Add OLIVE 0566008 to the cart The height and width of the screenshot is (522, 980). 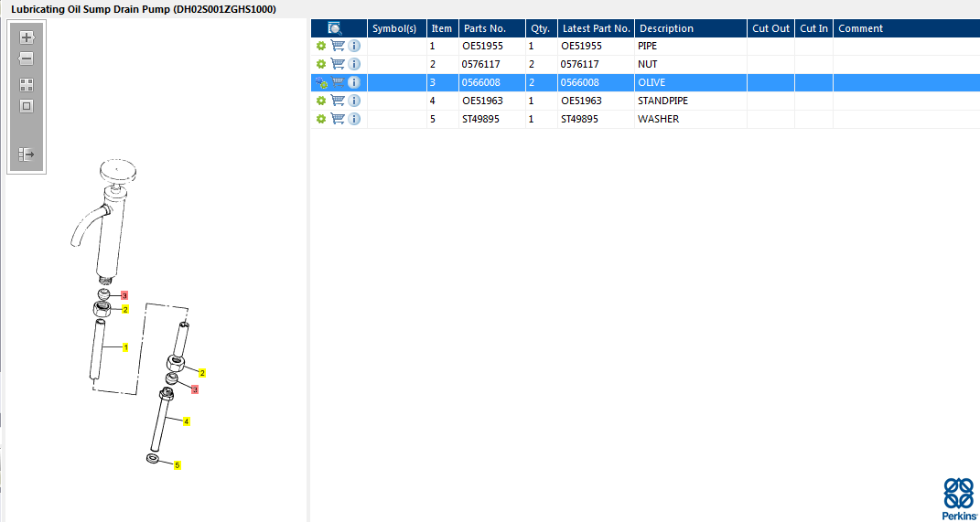(338, 81)
